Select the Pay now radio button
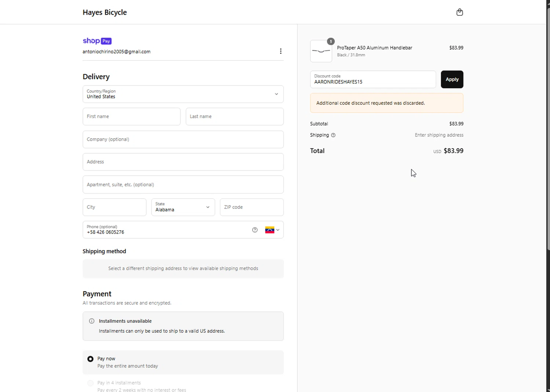This screenshot has height=392, width=550. point(90,359)
